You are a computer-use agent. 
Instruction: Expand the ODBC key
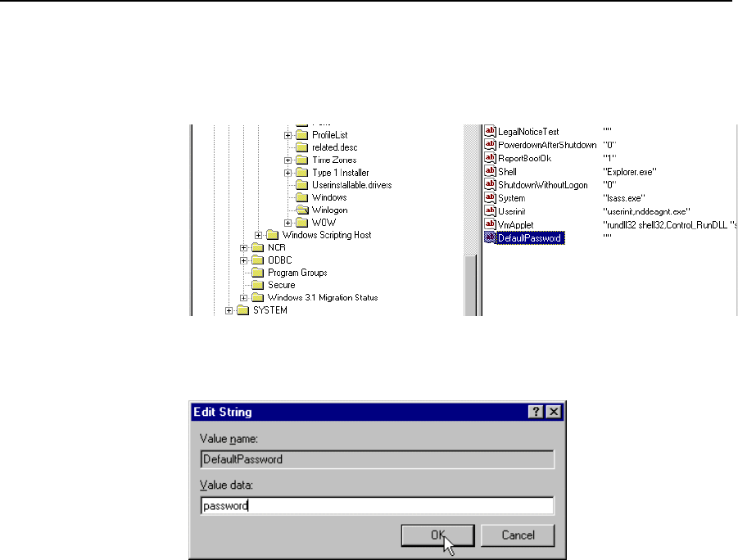[243, 260]
